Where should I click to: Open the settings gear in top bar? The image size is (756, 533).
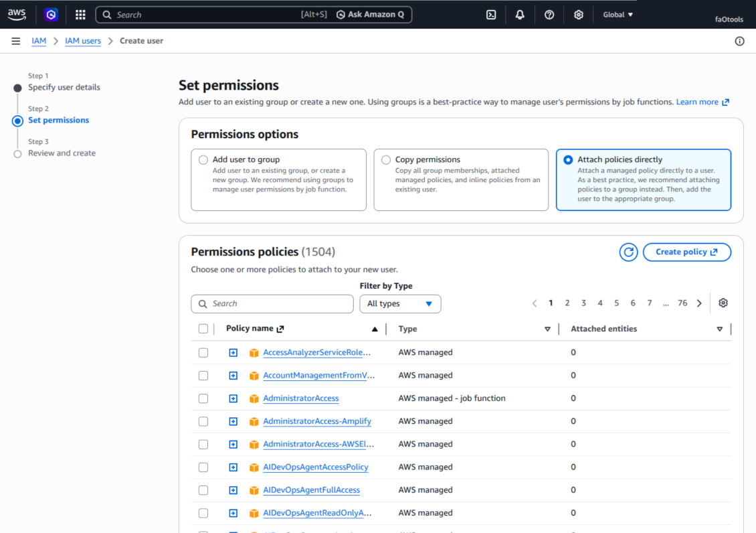579,15
